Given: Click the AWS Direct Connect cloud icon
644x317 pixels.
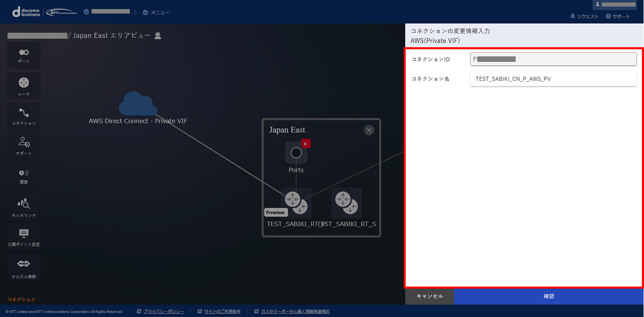Looking at the screenshot, I should pyautogui.click(x=137, y=104).
